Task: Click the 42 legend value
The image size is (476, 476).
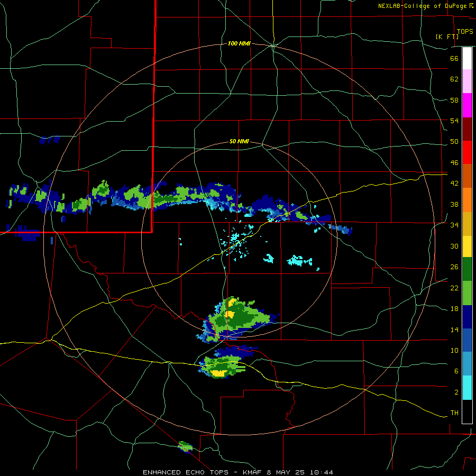Action: coord(454,184)
